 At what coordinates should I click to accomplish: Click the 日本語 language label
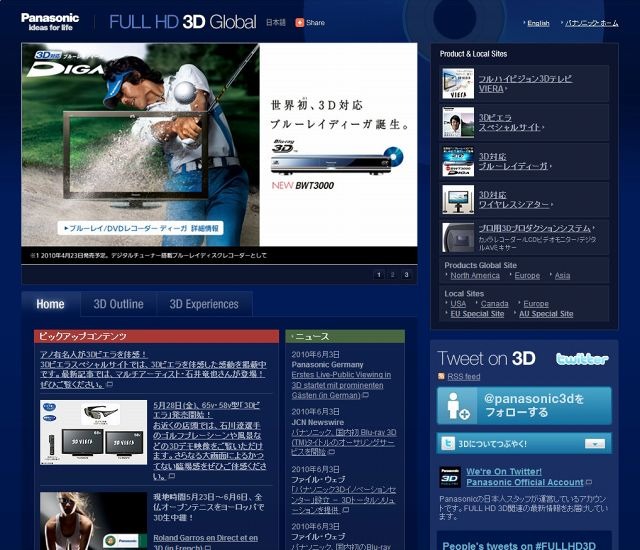coord(276,22)
